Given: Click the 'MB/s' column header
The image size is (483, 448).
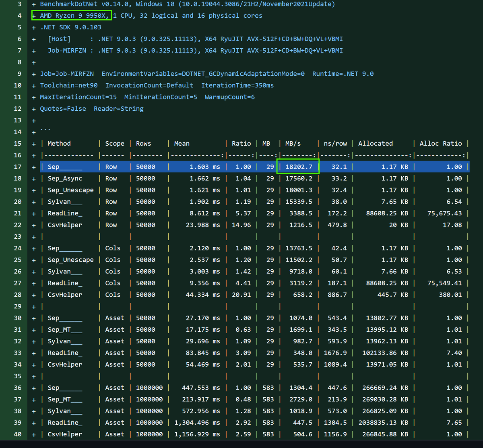Looking at the screenshot, I should tap(293, 143).
